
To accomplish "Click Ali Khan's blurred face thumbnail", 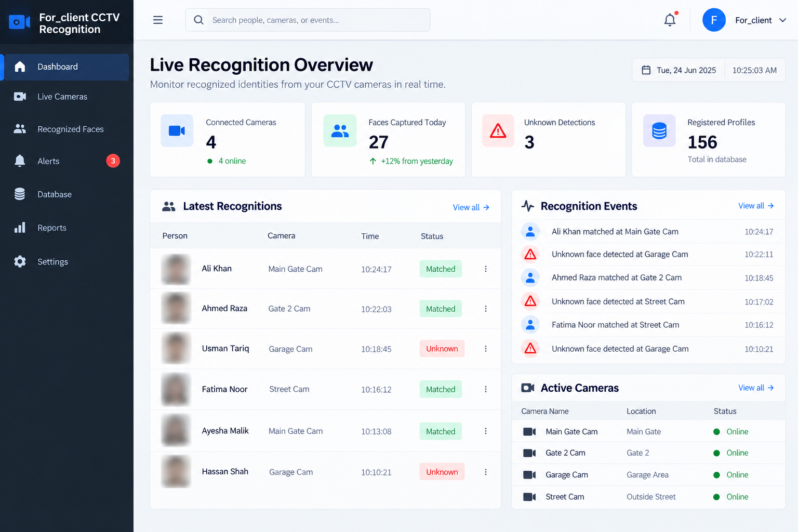I will tap(176, 269).
